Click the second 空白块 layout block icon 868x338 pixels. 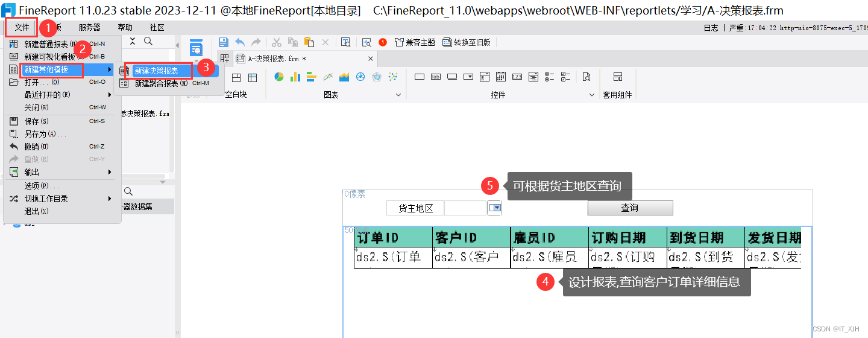(x=253, y=77)
